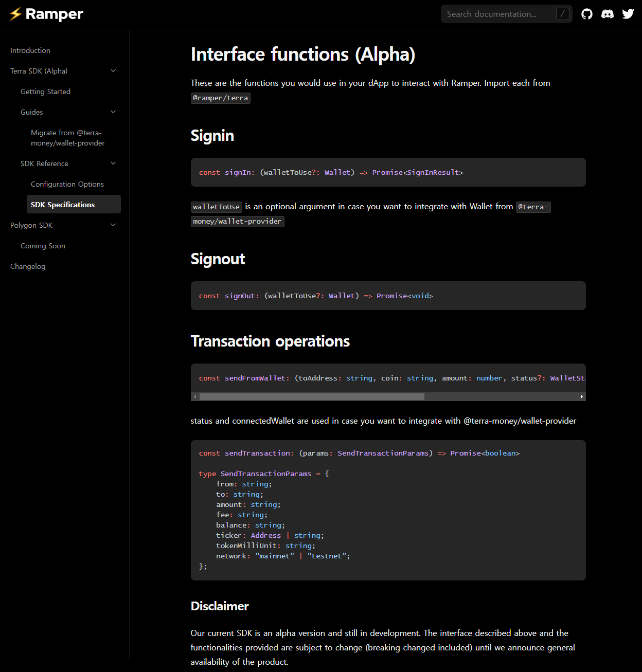Click the Ramper site title
642x672 pixels.
click(x=54, y=14)
